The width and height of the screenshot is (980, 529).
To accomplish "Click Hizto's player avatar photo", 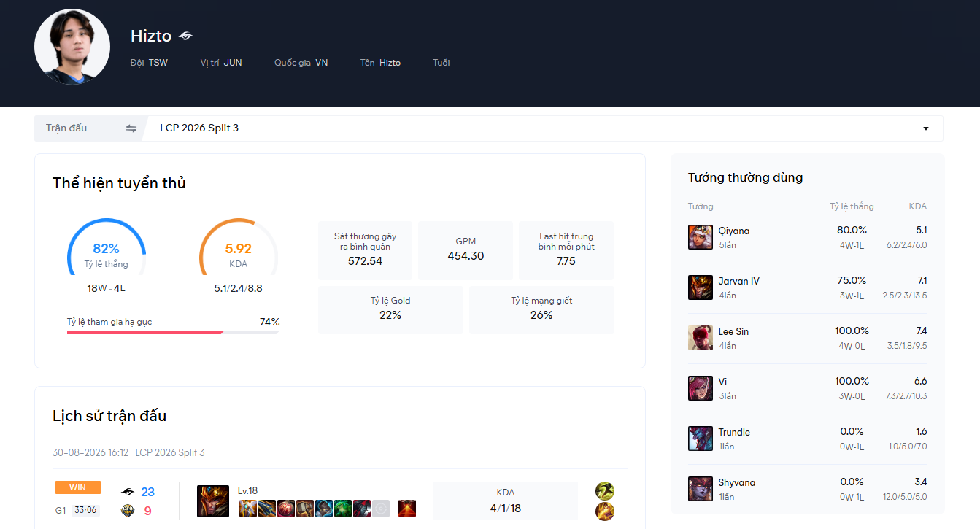I will pyautogui.click(x=72, y=47).
